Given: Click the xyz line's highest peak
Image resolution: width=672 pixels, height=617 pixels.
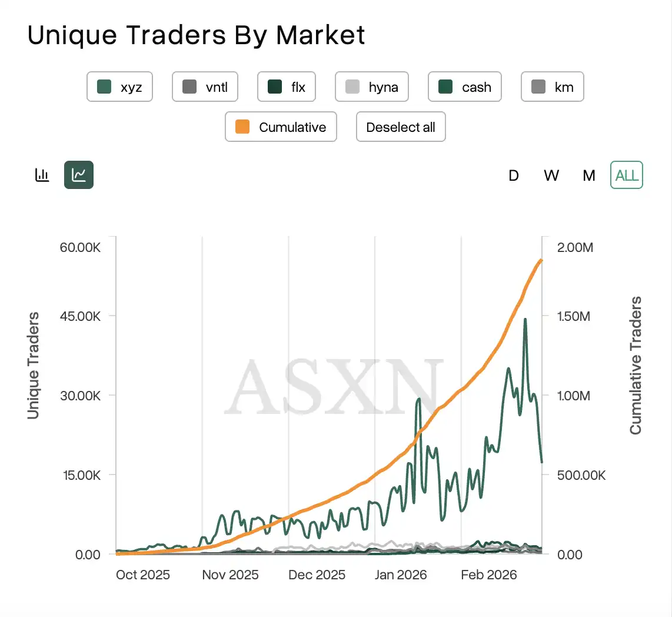Looking at the screenshot, I should [525, 320].
